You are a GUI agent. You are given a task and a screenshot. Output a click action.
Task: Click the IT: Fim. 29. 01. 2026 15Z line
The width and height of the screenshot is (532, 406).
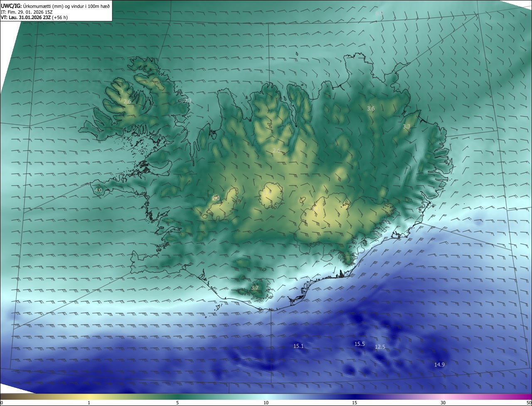coord(26,12)
